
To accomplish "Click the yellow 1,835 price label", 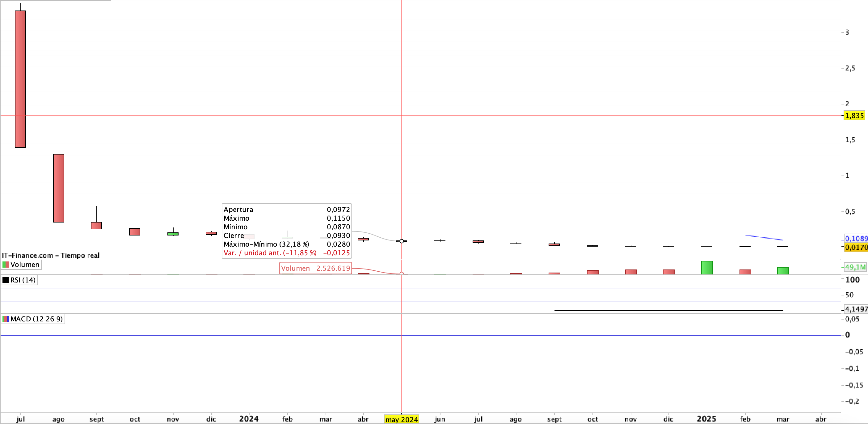I will [x=854, y=116].
